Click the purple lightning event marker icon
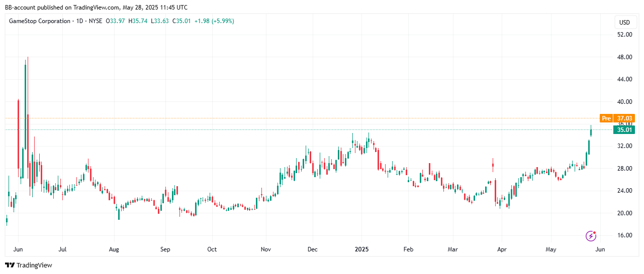Screen dimensions: 644x274 click(x=592, y=235)
